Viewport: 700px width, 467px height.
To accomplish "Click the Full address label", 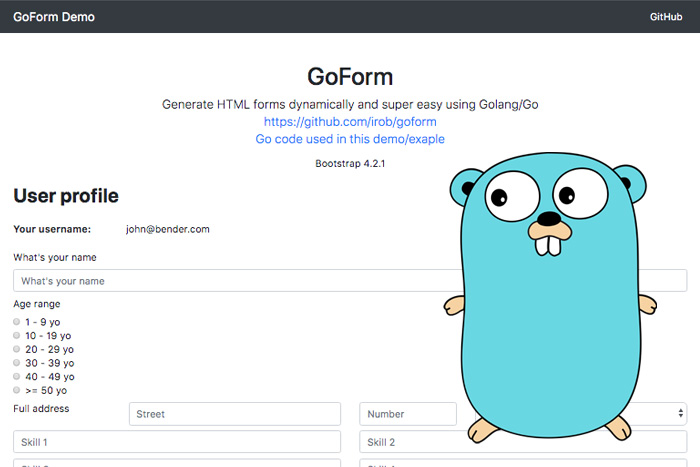I will point(41,409).
